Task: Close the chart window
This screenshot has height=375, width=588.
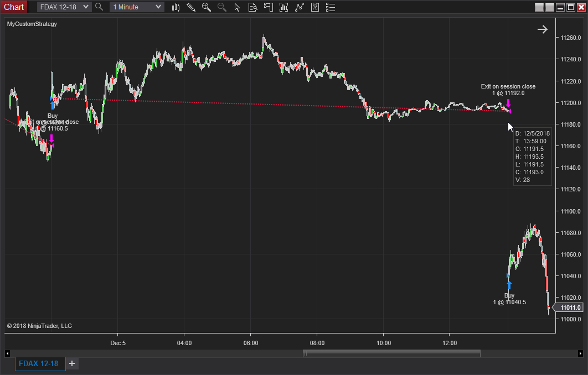Action: (x=581, y=7)
